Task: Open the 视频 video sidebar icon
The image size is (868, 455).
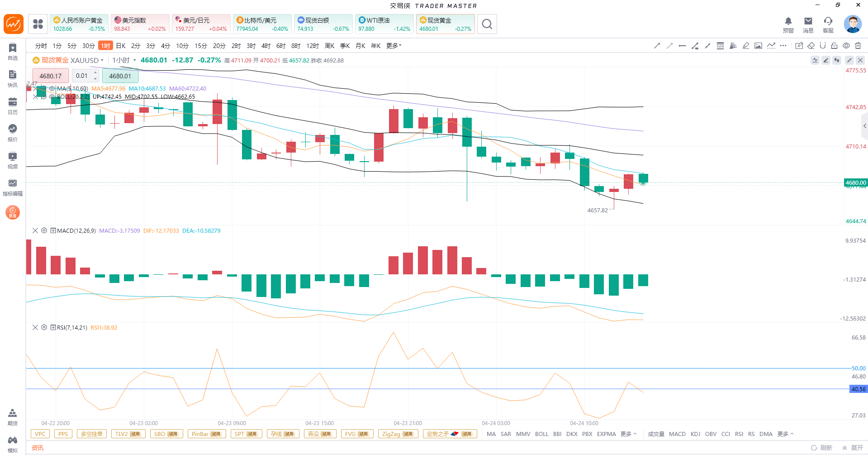Action: [x=13, y=160]
